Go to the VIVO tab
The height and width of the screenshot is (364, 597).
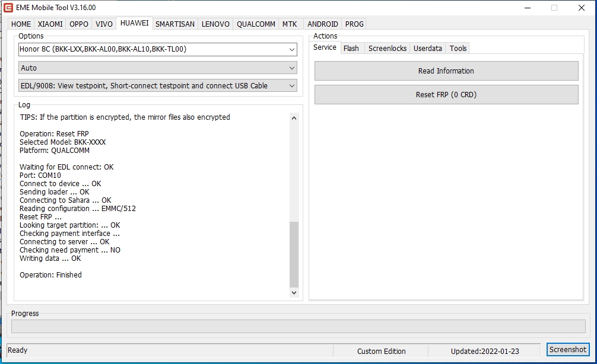pos(104,24)
